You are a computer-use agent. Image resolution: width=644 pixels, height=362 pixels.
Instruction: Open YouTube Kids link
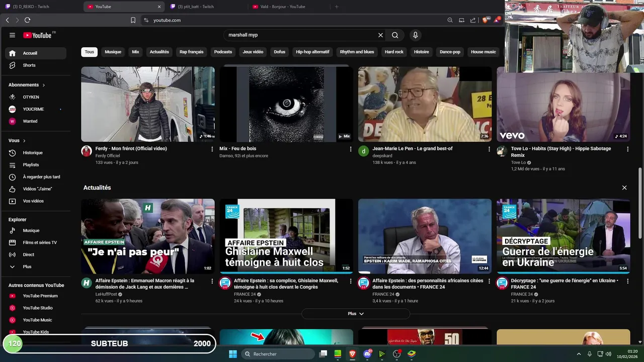(36, 332)
